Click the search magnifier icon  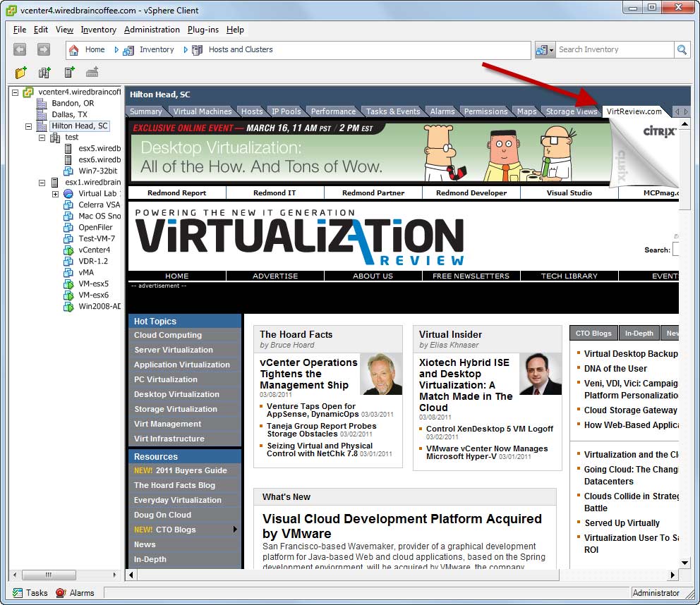[x=682, y=49]
